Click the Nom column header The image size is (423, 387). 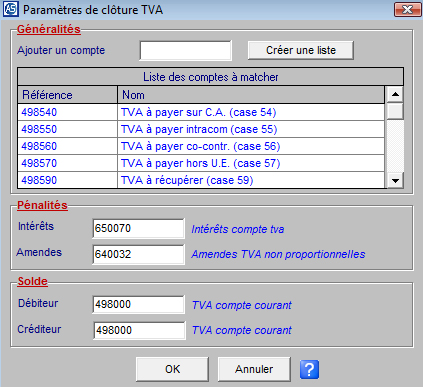(251, 95)
